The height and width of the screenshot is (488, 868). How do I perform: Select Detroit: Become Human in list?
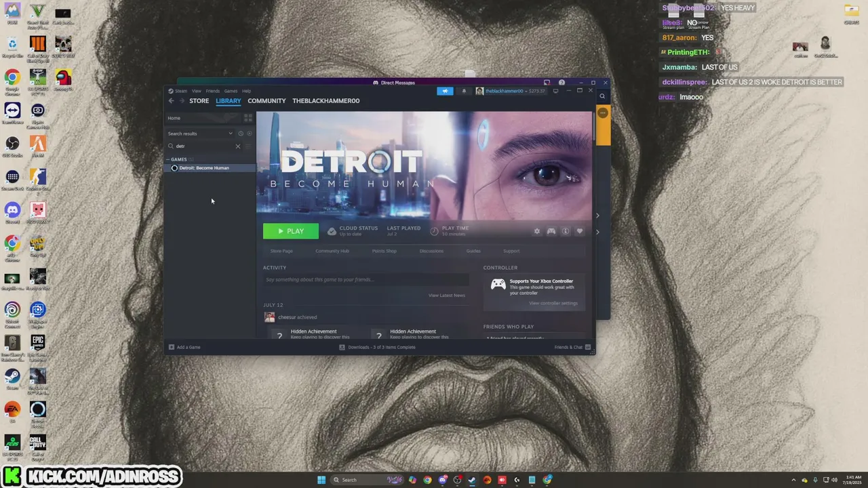(x=210, y=168)
